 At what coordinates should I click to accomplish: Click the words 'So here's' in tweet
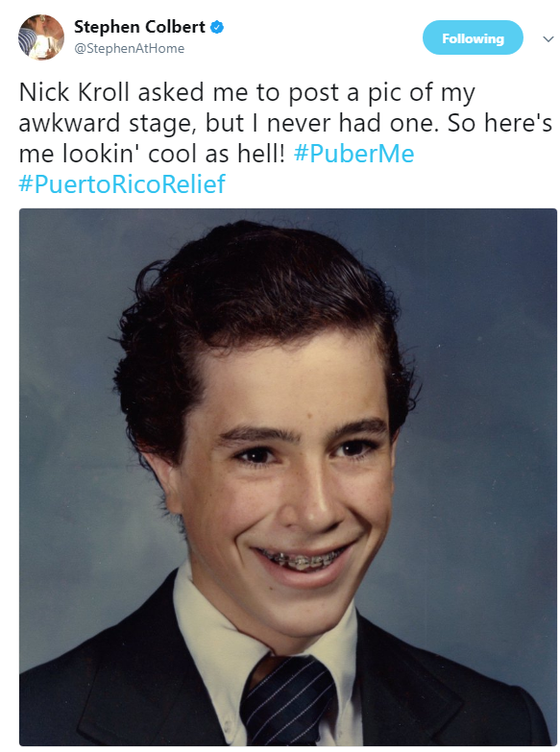pos(499,123)
